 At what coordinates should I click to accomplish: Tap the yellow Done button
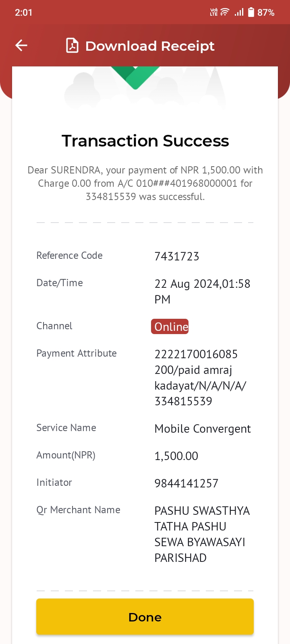pos(145,617)
